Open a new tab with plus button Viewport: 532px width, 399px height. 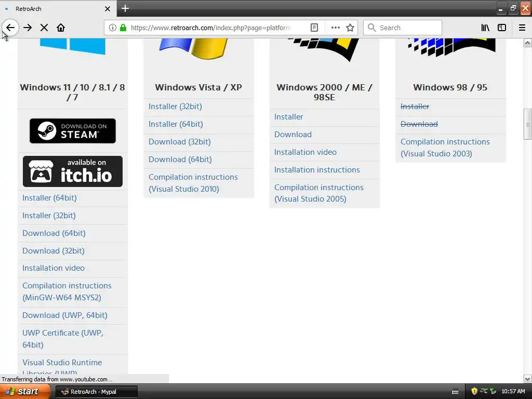[125, 8]
